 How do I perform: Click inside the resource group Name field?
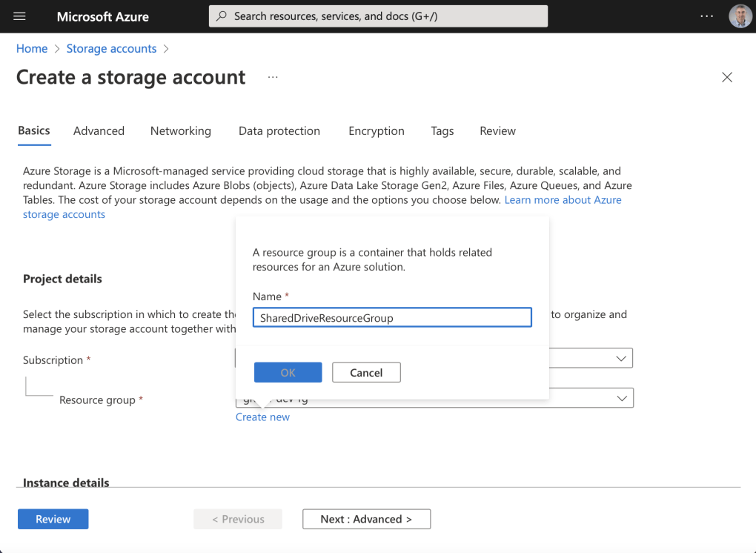point(391,317)
